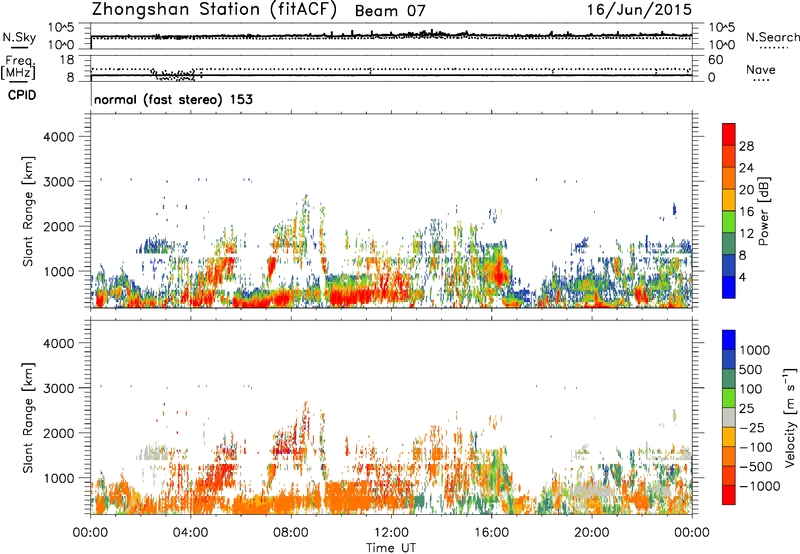Click the '100' velocity scale value

tap(751, 389)
